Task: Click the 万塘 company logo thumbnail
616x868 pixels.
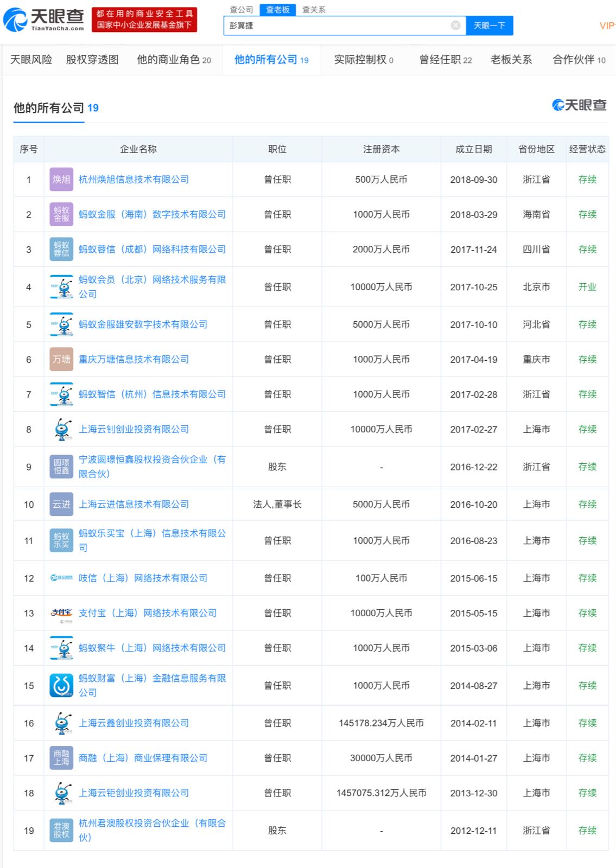Action: pos(61,359)
